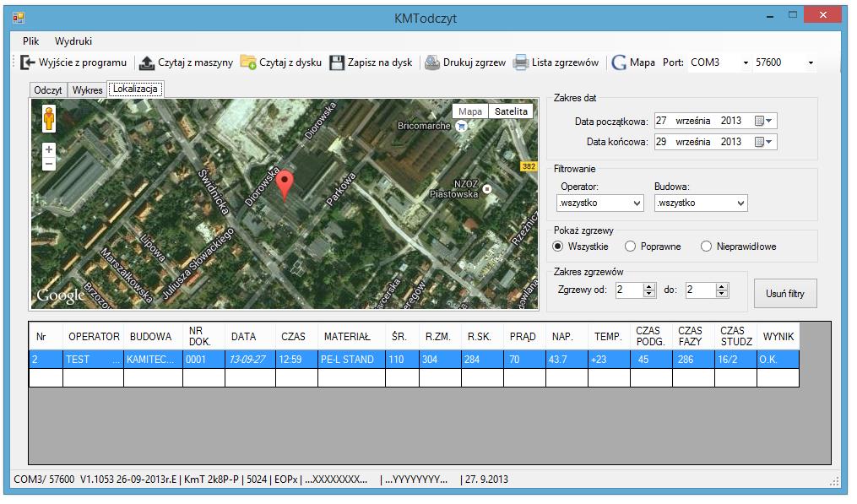
Task: Click day 27 in Data początkowa
Action: point(661,121)
